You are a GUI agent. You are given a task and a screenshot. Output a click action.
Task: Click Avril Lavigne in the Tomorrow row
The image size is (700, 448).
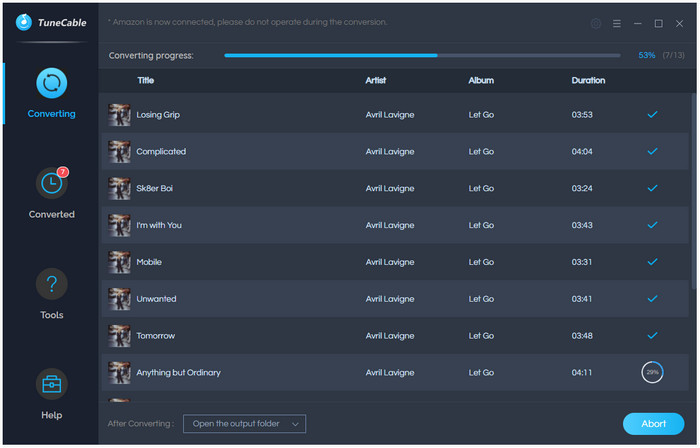click(390, 336)
